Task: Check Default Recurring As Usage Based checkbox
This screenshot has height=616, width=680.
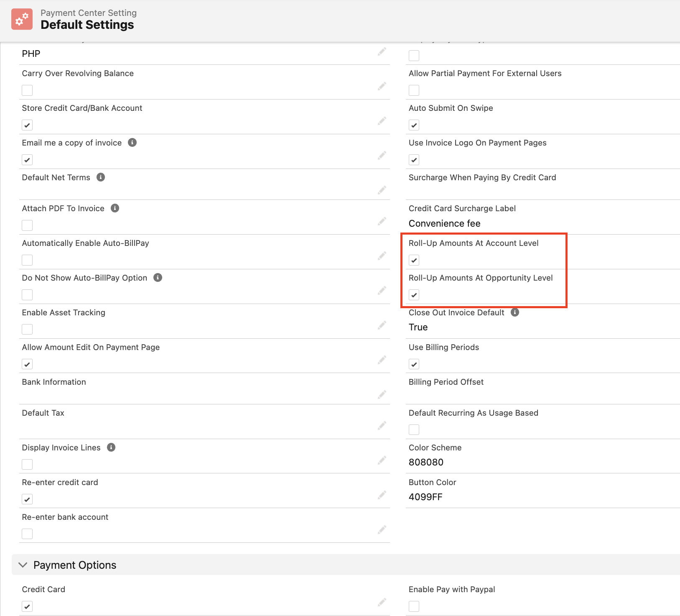Action: [x=414, y=430]
